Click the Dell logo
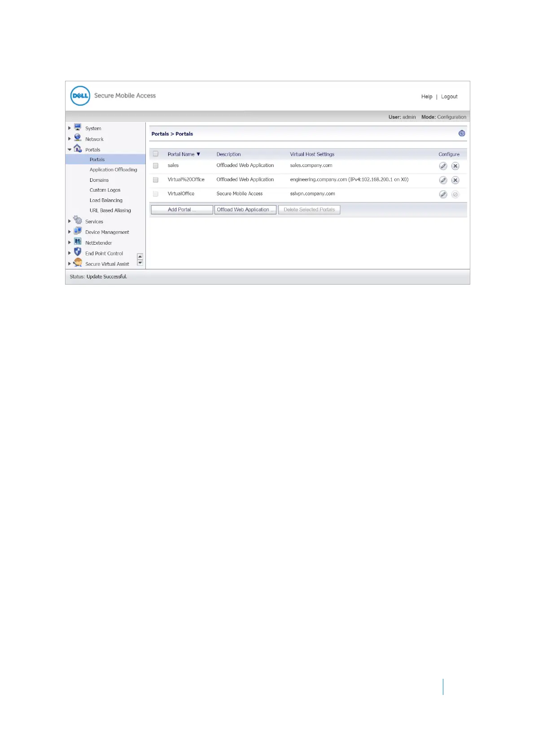Viewport: 534px width, 756px height. tap(80, 96)
